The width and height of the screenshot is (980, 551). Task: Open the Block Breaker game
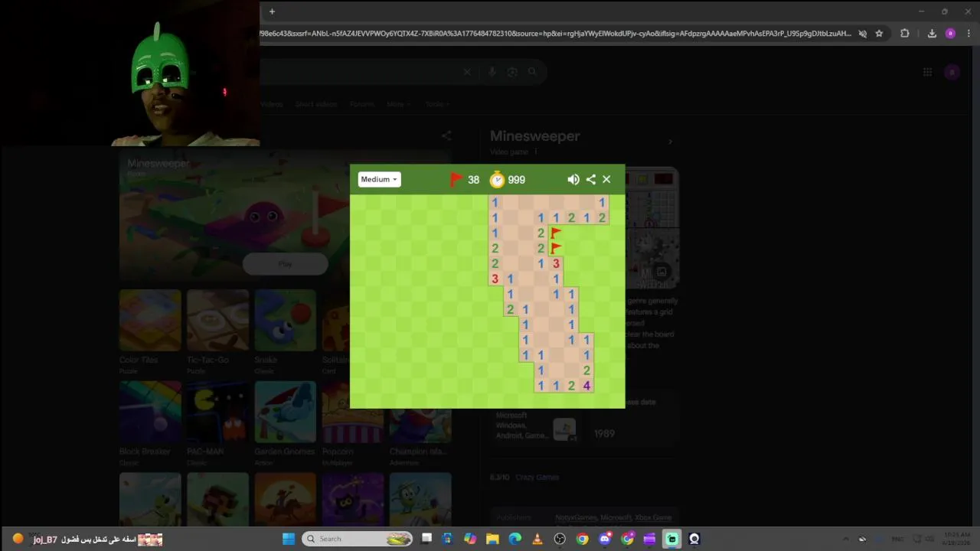coord(150,412)
